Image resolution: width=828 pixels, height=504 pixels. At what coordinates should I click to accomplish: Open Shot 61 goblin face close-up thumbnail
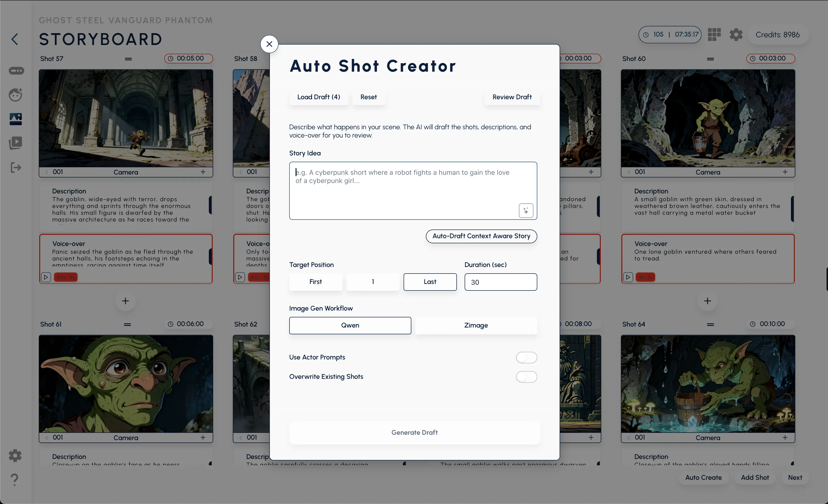(x=126, y=384)
